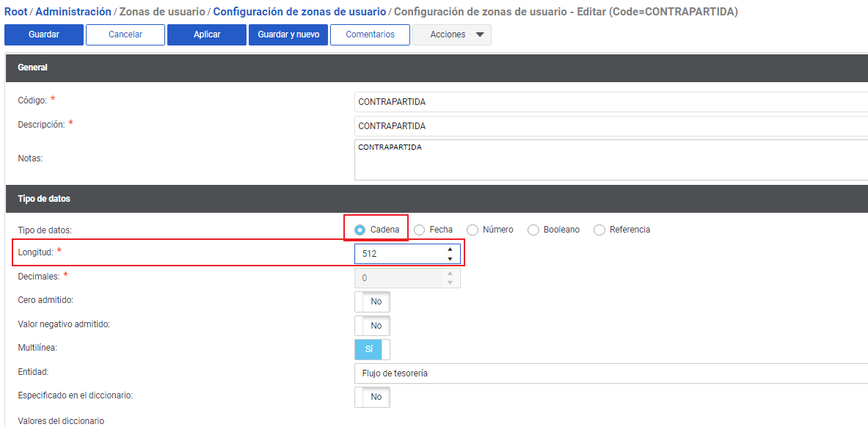Viewport: 868px width, 427px height.
Task: Select the Booleano data type
Action: pyautogui.click(x=533, y=230)
